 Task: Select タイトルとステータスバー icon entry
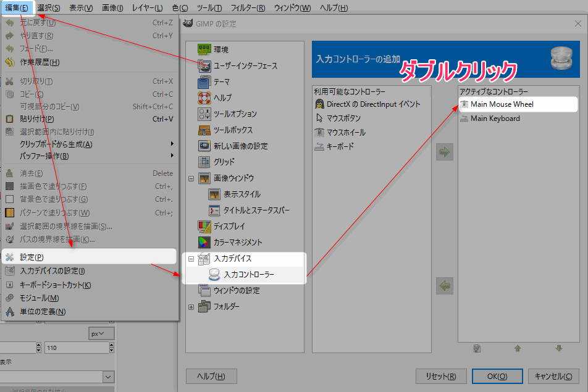coord(214,211)
